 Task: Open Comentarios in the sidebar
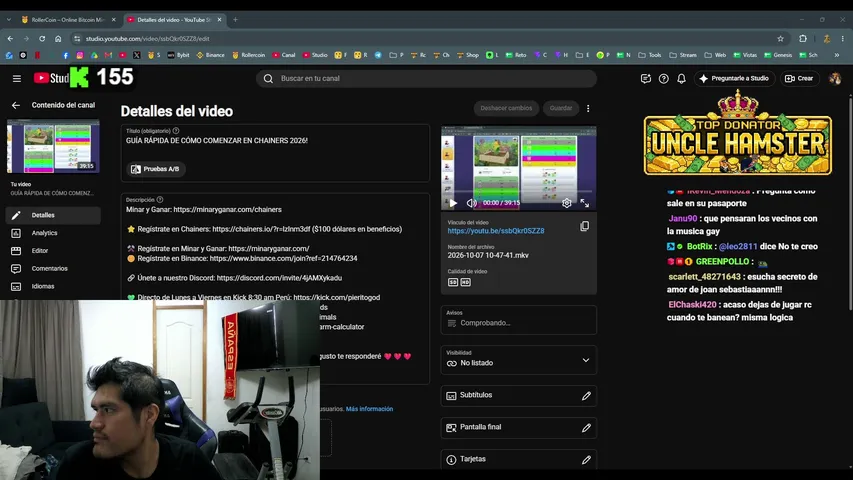[53, 268]
